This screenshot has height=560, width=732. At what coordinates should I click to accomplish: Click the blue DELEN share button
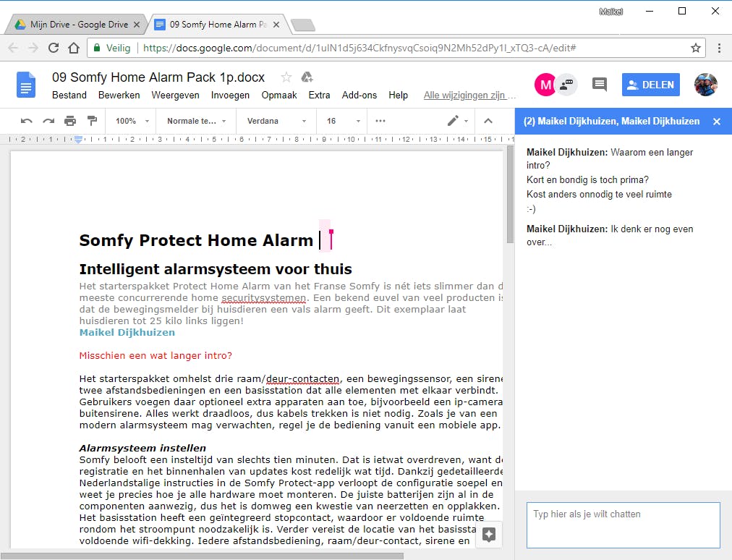tap(651, 85)
